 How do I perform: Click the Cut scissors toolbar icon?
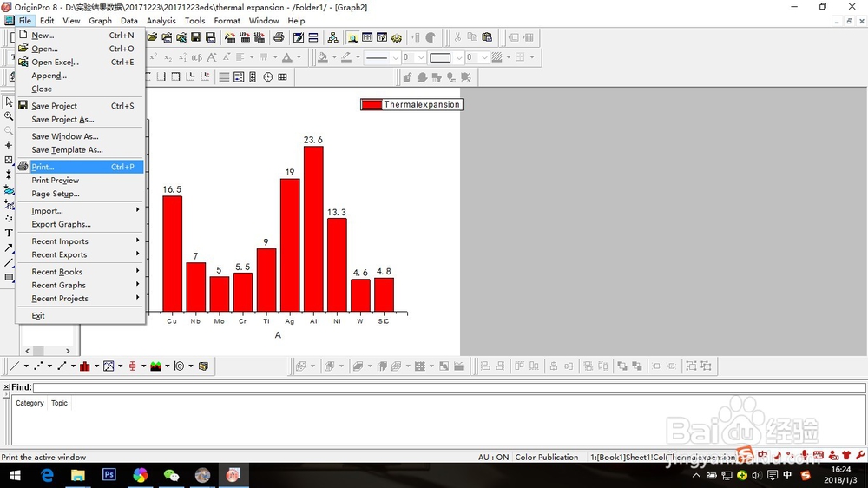point(457,37)
